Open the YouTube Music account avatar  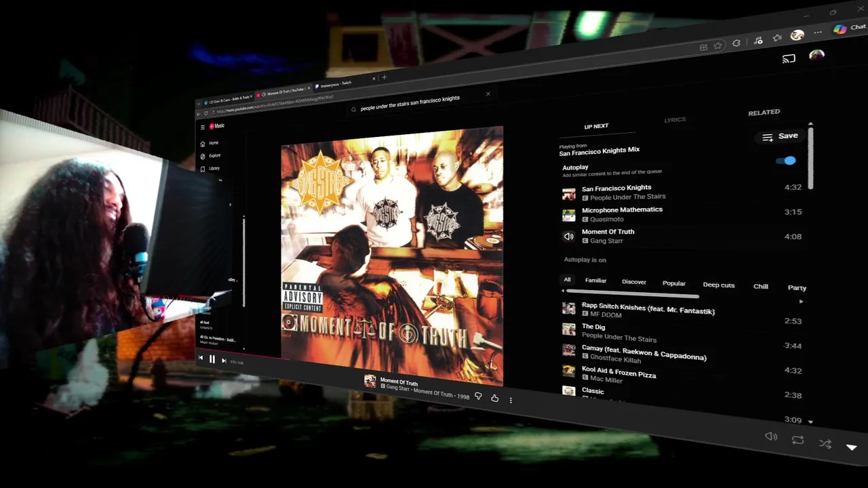[x=816, y=56]
